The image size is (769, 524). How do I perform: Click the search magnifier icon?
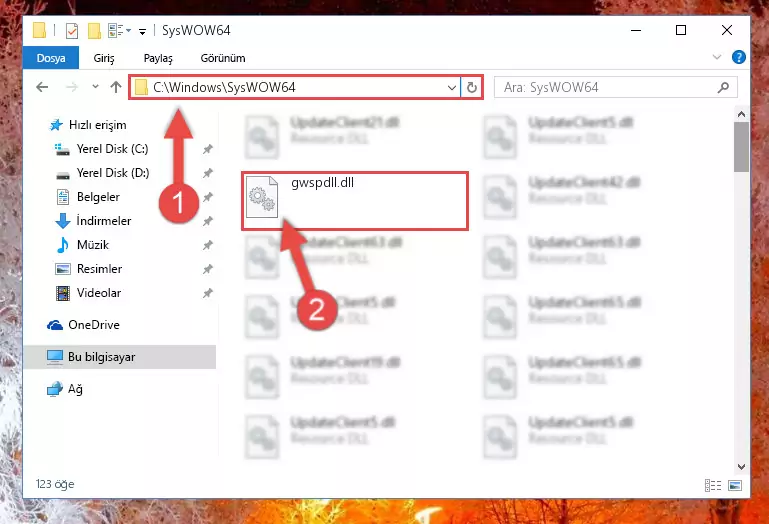[723, 87]
